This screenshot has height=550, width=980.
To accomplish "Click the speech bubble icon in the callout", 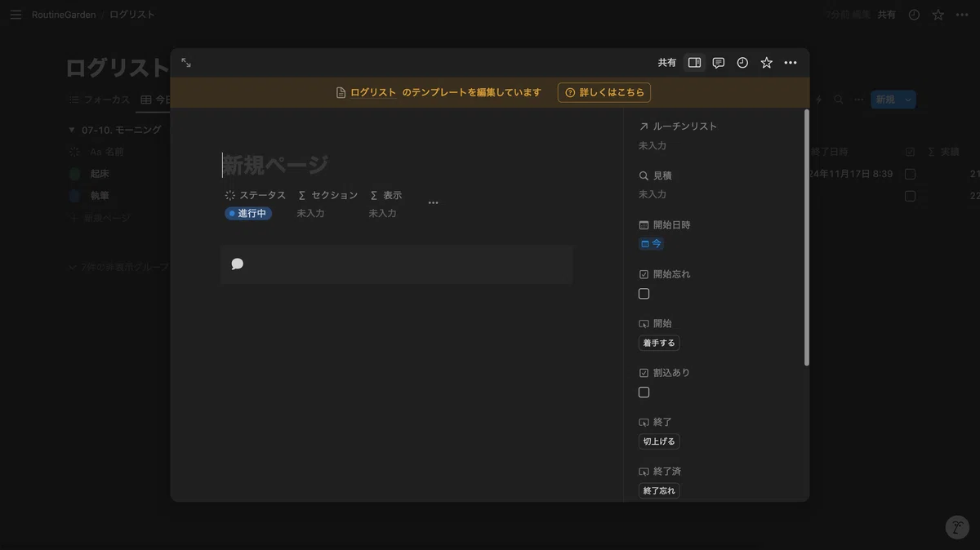I will [238, 264].
